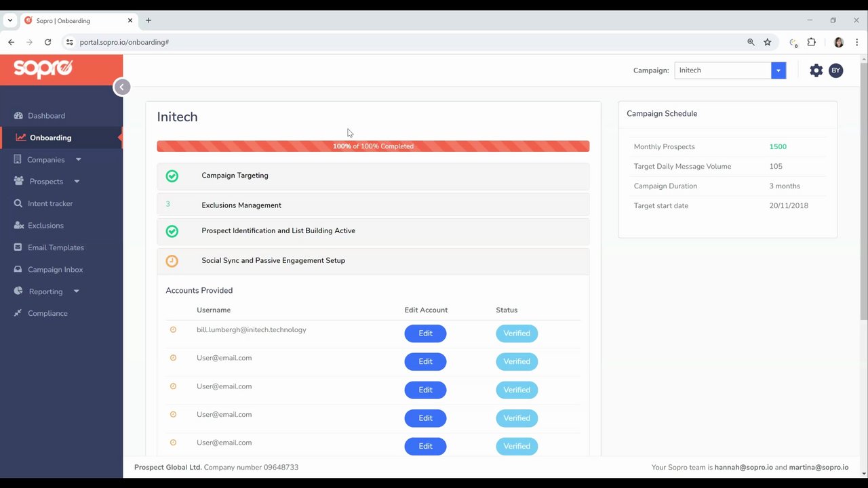Expand the Exclusions Management section
Screen dimensions: 868x488
click(x=373, y=205)
